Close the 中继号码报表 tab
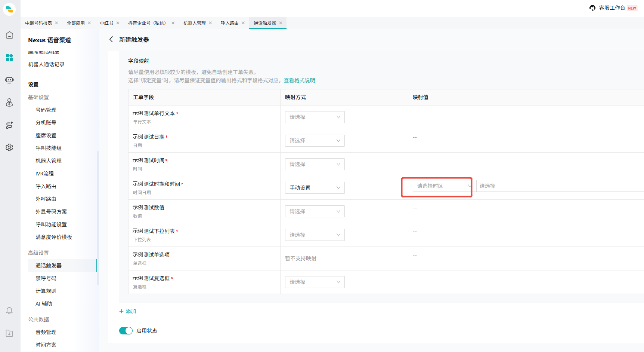This screenshot has height=352, width=644. tap(56, 23)
